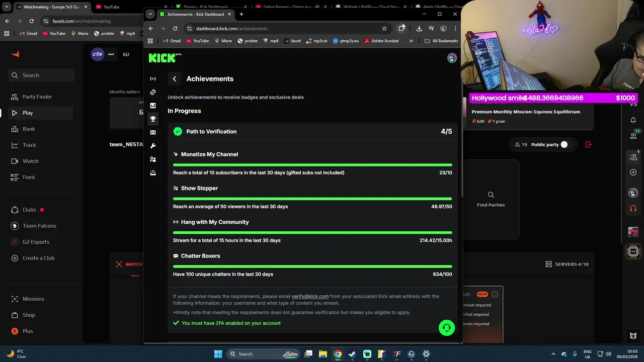Open Chrome media control icon
This screenshot has width=644, height=362.
[x=431, y=29]
